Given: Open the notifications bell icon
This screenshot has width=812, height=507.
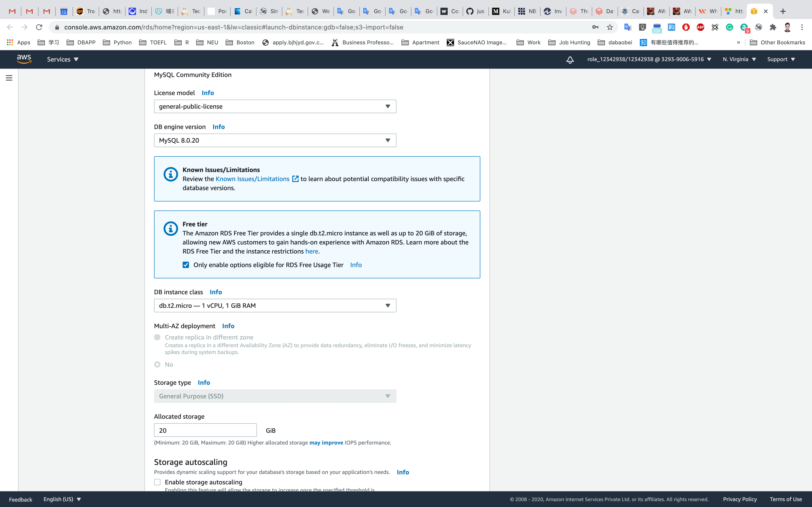Looking at the screenshot, I should (x=570, y=60).
